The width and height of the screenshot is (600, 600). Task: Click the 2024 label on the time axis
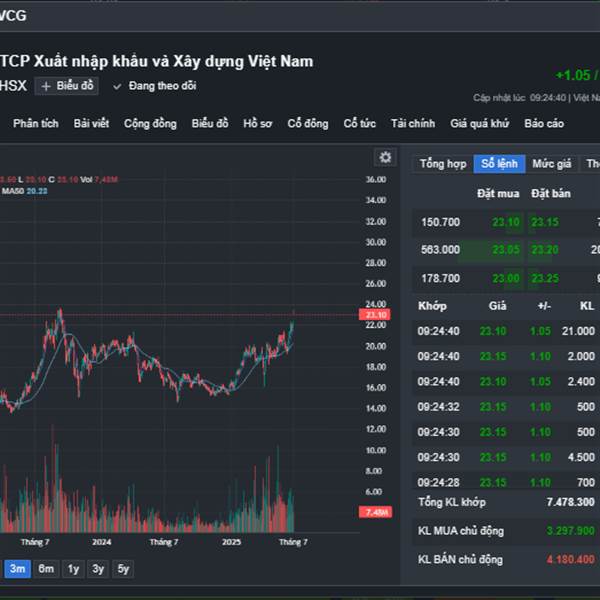(x=101, y=542)
